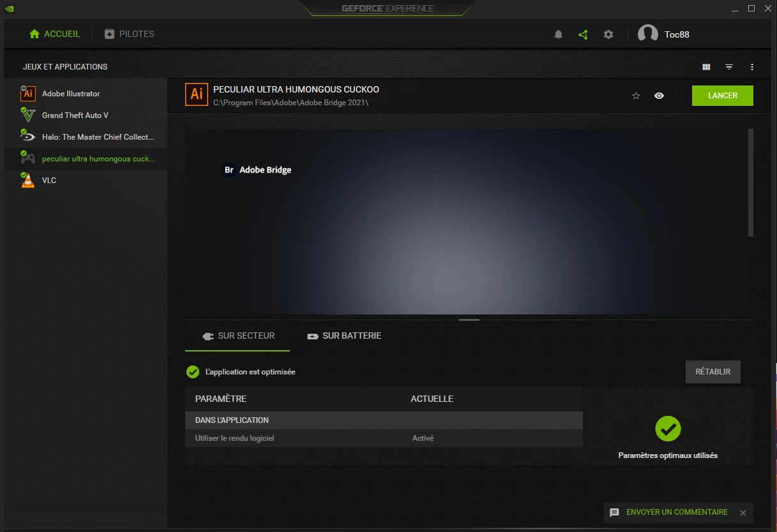Select Halo: The Master Chief Collection
Screen dimensions: 777x532
[x=86, y=137]
